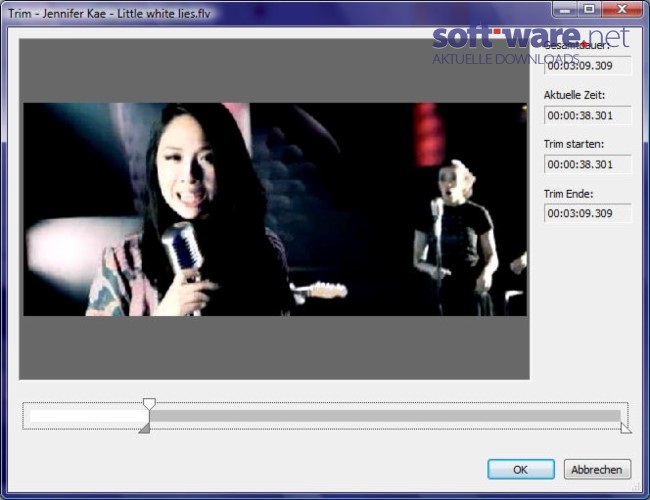The width and height of the screenshot is (650, 500).
Task: Click the window resize grip in the dialog corner
Action: click(x=634, y=487)
